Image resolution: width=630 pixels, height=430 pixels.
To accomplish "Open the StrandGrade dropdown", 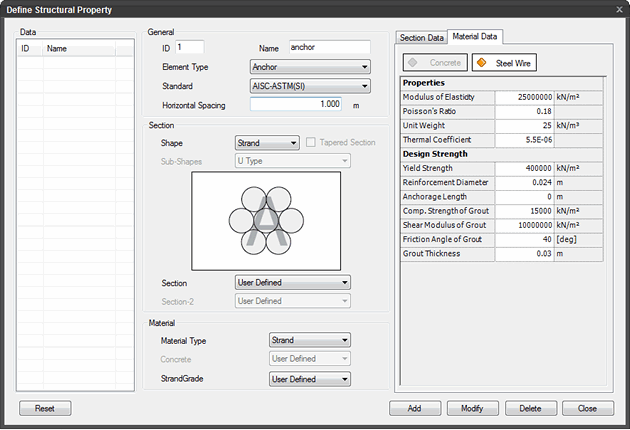I will pos(310,379).
